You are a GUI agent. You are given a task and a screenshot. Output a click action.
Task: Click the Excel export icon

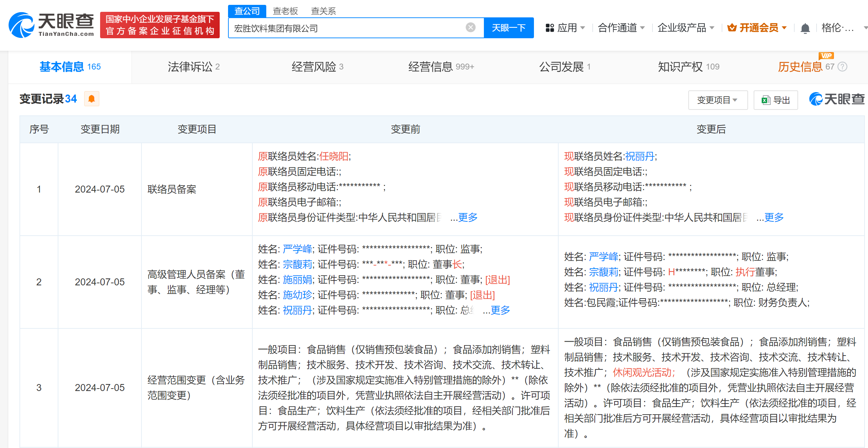[766, 100]
